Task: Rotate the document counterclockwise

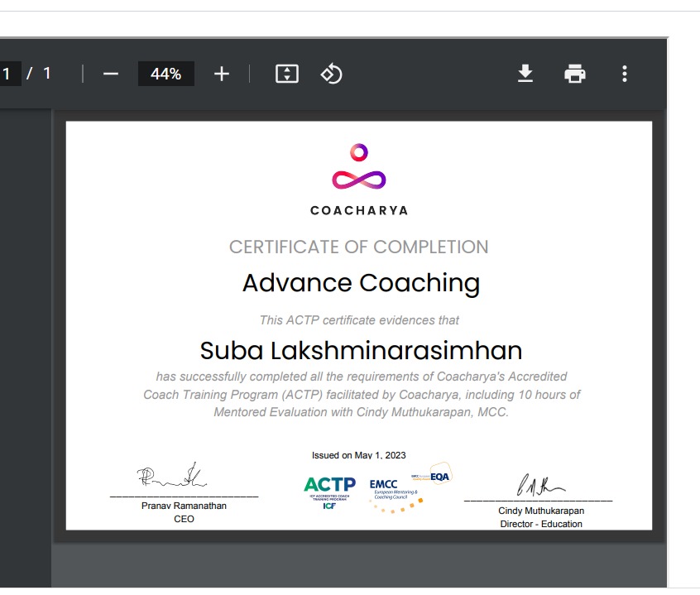Action: click(331, 74)
